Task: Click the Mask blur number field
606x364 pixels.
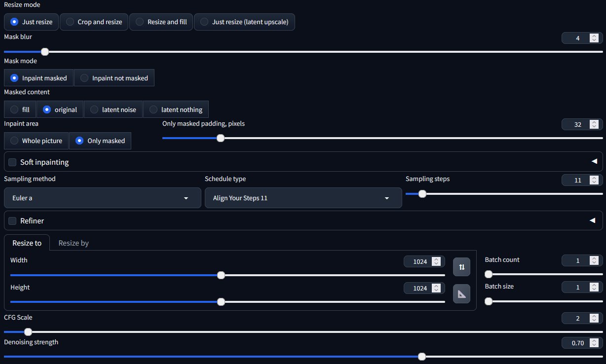Action: point(582,38)
